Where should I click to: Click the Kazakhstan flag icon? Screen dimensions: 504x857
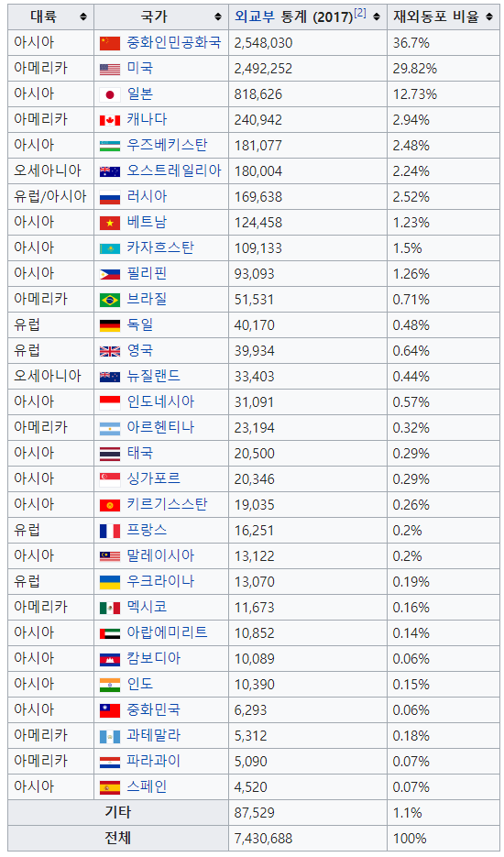click(110, 248)
